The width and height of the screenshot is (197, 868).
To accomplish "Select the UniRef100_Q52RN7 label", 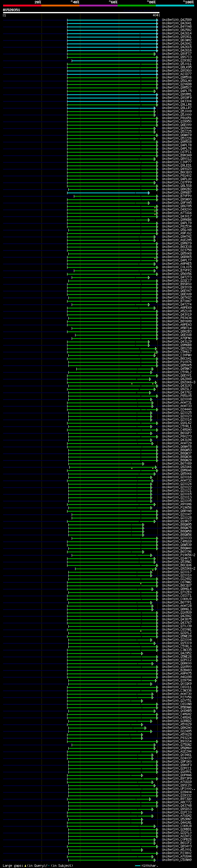I will [x=177, y=819].
